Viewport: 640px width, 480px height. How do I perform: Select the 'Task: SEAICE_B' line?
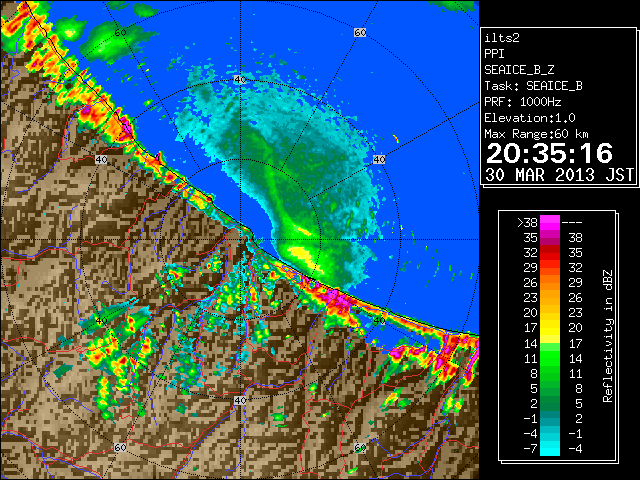[x=533, y=86]
